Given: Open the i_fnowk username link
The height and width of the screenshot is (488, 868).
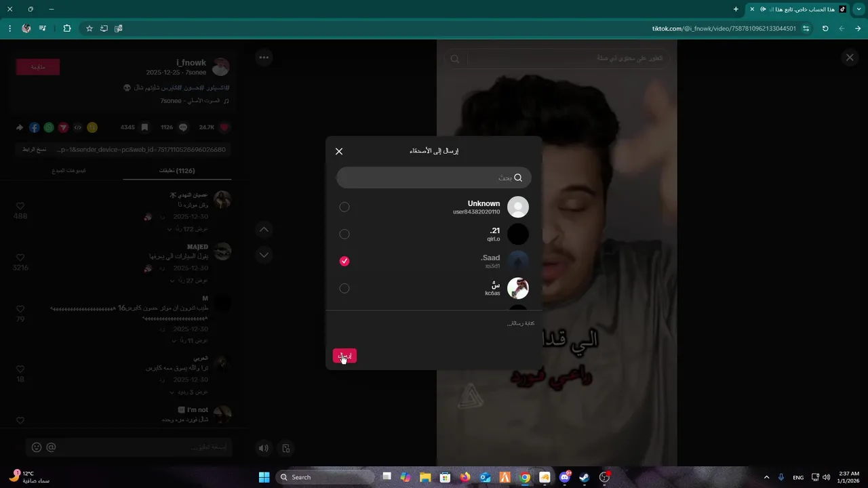Looking at the screenshot, I should (x=191, y=62).
